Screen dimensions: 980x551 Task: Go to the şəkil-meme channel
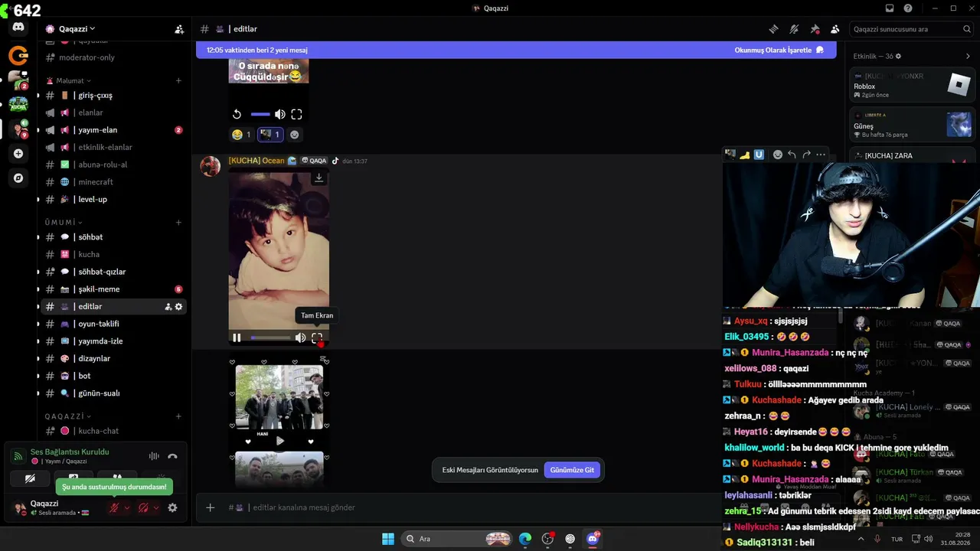(113, 289)
